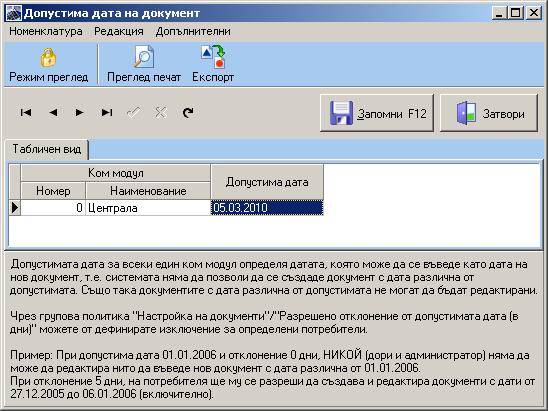Go to previous record arrow
The image size is (548, 411).
53,113
